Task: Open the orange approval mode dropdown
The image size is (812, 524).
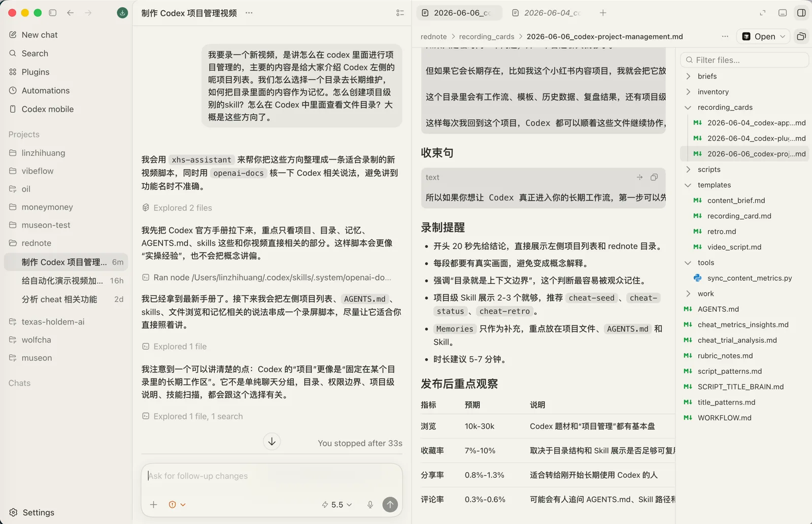Action: [x=177, y=504]
